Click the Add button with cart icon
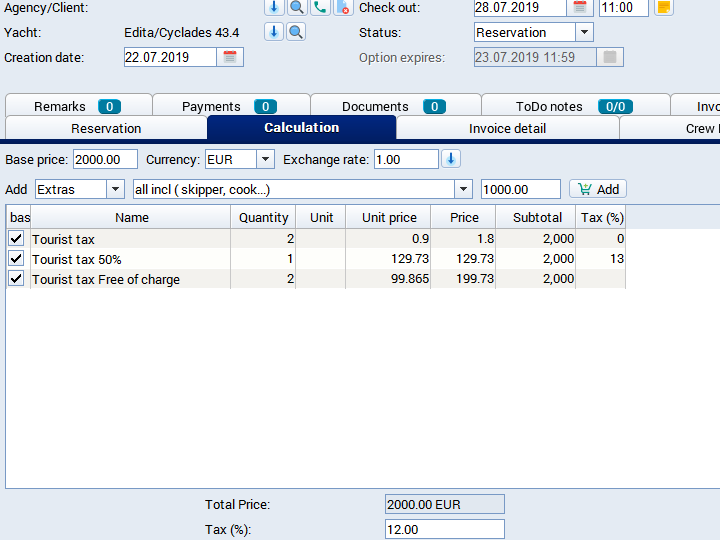 [x=598, y=189]
